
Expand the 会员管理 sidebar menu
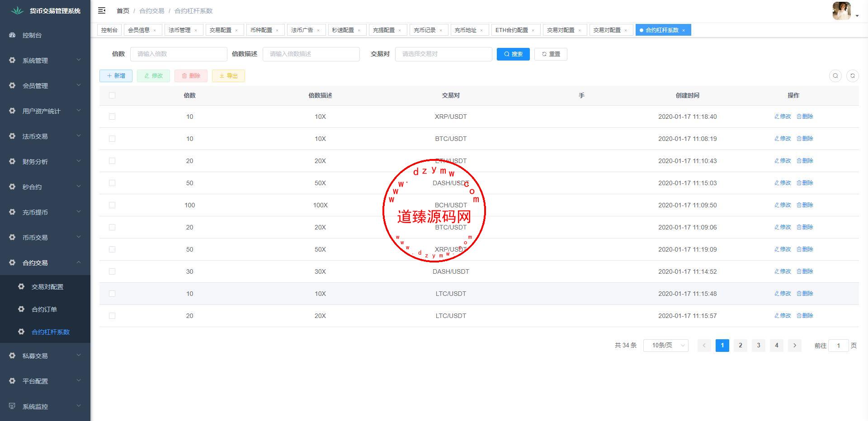(45, 85)
